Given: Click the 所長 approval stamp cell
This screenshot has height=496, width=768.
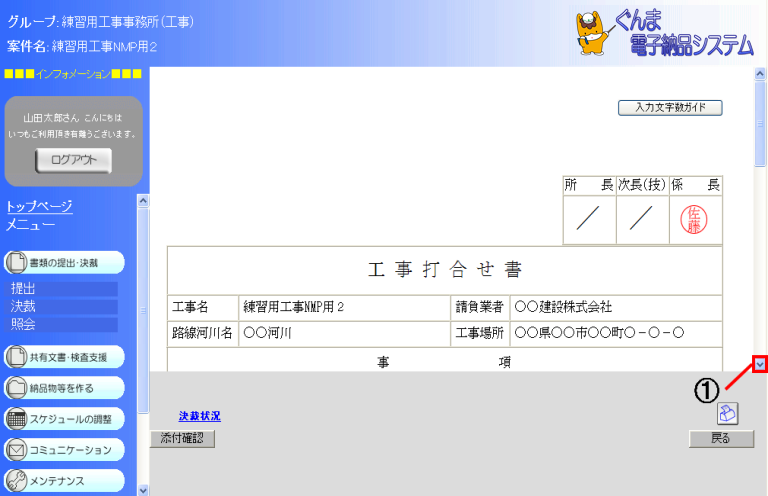Looking at the screenshot, I should pyautogui.click(x=589, y=218).
